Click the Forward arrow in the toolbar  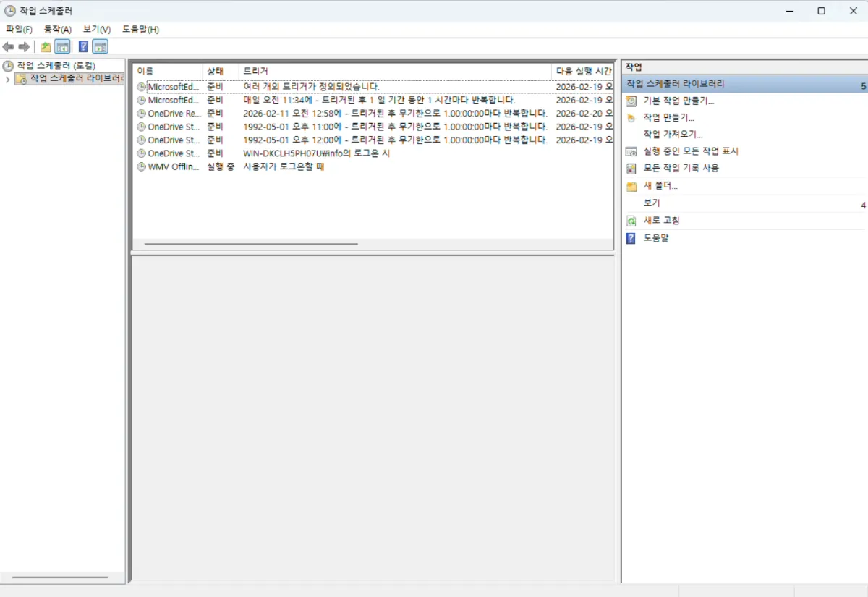[24, 47]
